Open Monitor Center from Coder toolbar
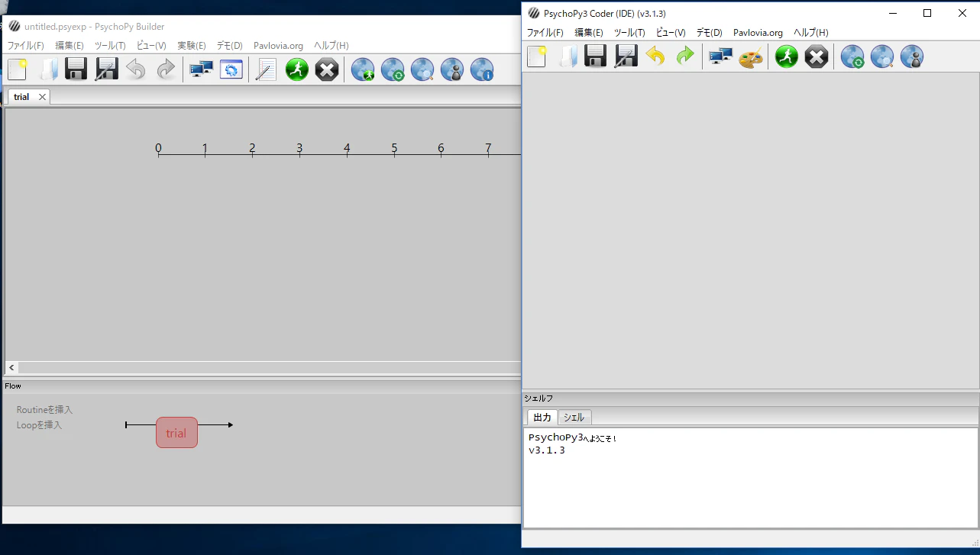Viewport: 980px width, 555px height. [x=720, y=56]
